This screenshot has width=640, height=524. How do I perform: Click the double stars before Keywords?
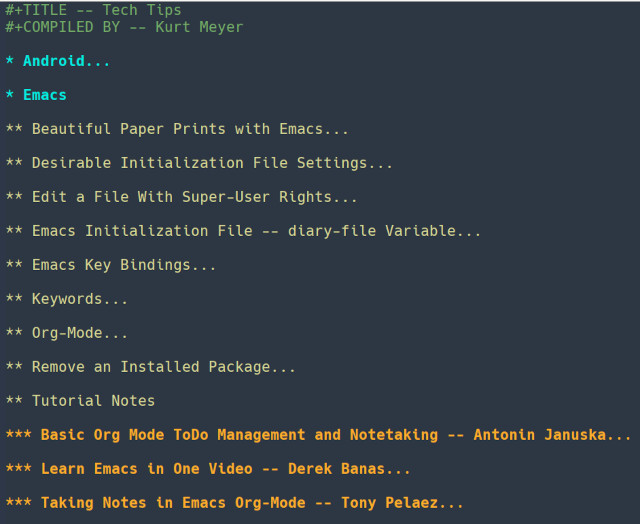click(x=14, y=298)
